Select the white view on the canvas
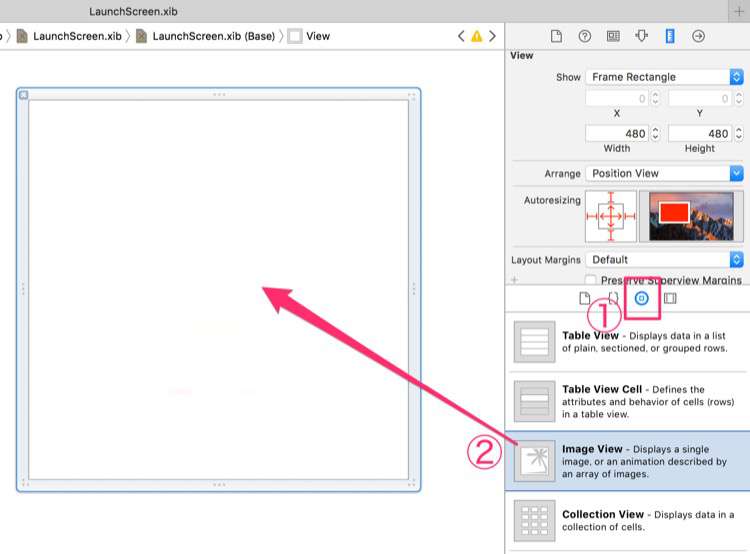This screenshot has width=750, height=554. coord(219,289)
